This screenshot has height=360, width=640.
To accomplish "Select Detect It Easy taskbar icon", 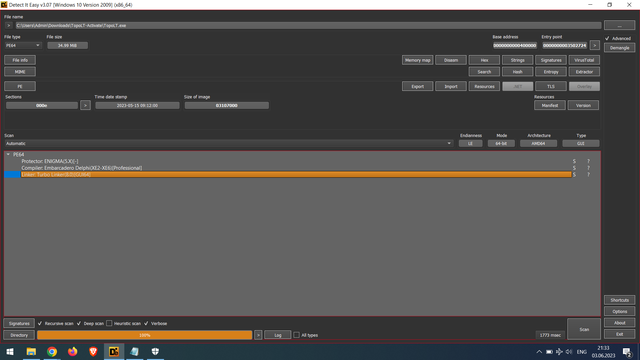I will pos(114,351).
